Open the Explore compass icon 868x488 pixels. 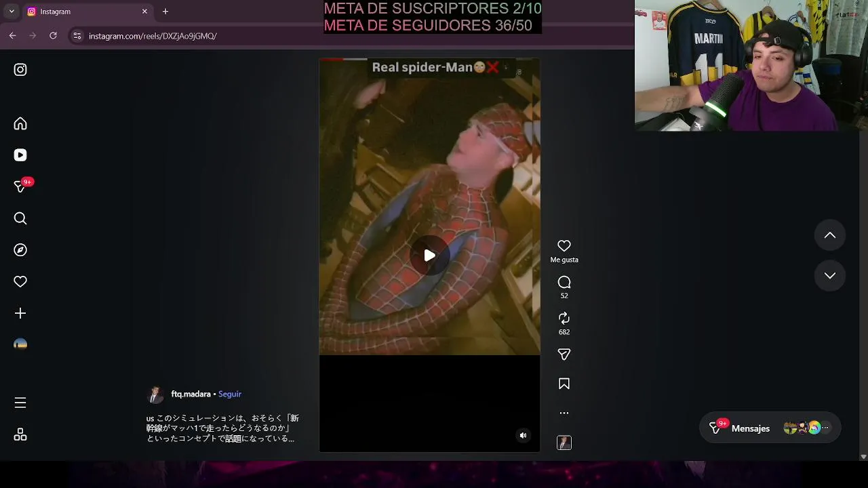pyautogui.click(x=20, y=250)
